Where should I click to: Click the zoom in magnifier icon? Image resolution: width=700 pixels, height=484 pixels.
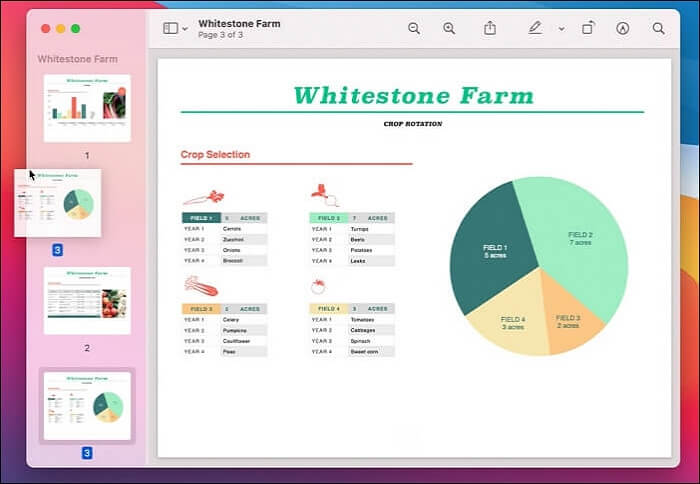[449, 29]
